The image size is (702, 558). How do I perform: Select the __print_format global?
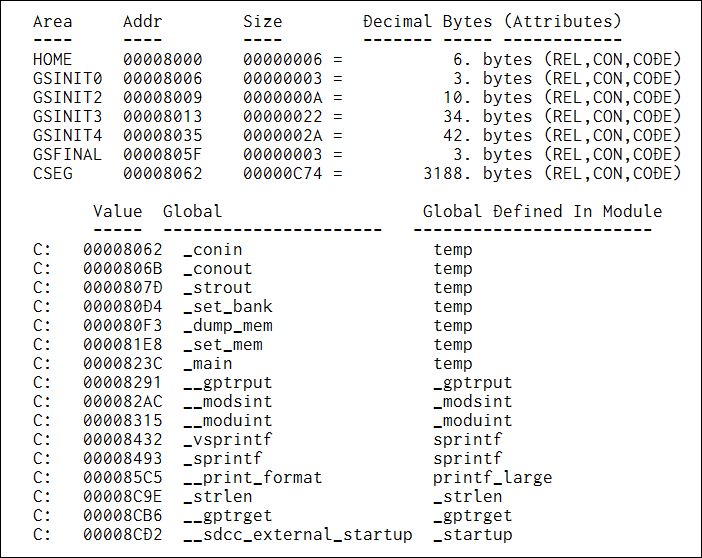pos(253,478)
